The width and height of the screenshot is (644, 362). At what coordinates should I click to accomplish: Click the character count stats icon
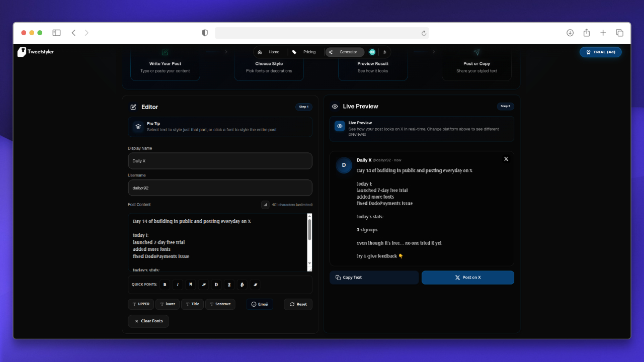coord(265,205)
